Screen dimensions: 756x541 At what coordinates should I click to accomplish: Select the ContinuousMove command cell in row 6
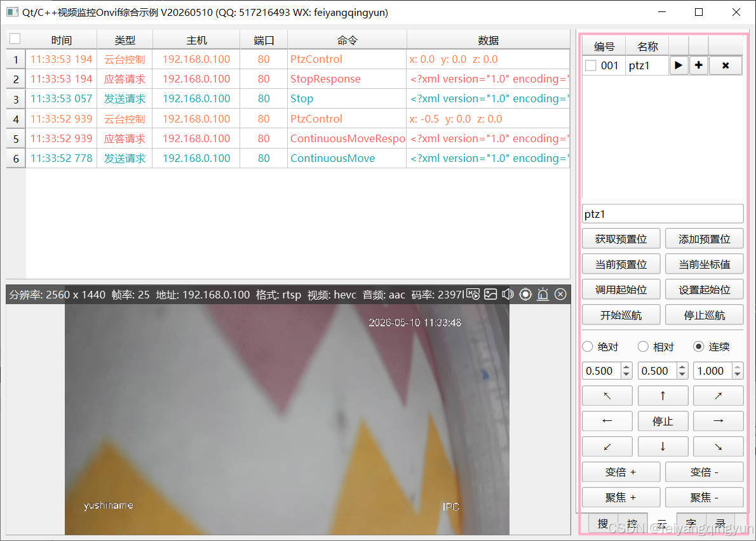(x=347, y=158)
